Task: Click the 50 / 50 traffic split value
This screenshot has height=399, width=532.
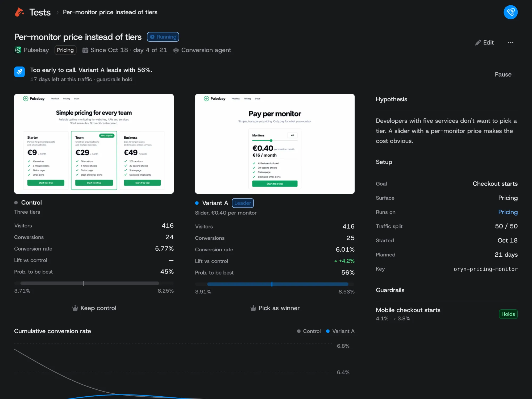Action: 506,226
